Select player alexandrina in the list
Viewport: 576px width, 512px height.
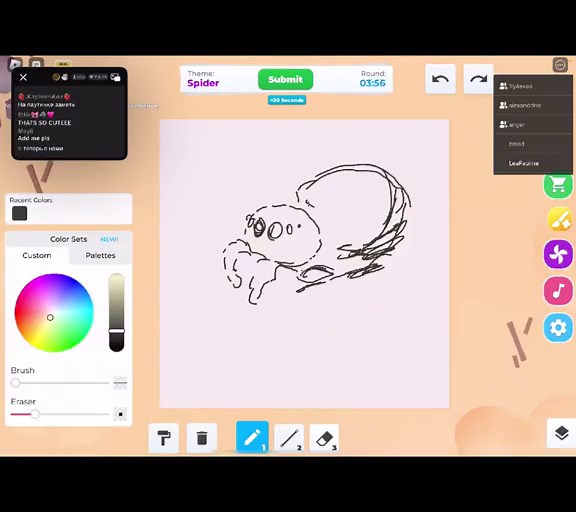(x=533, y=105)
